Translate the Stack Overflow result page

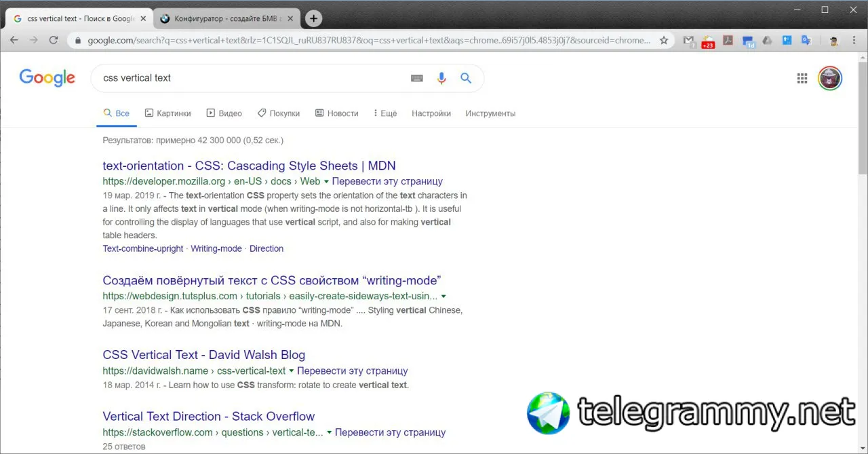click(391, 432)
